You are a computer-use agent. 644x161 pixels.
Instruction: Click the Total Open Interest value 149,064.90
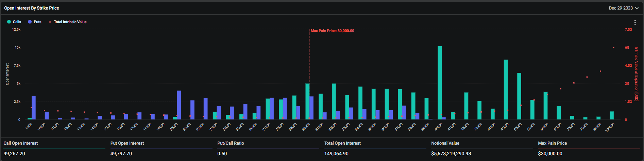click(336, 154)
